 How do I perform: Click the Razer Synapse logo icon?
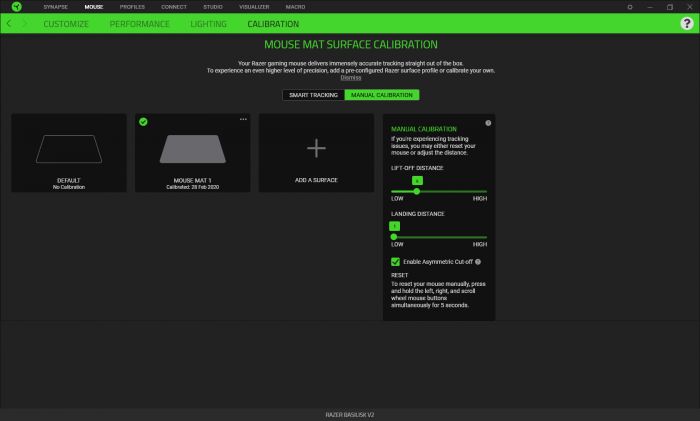(17, 7)
